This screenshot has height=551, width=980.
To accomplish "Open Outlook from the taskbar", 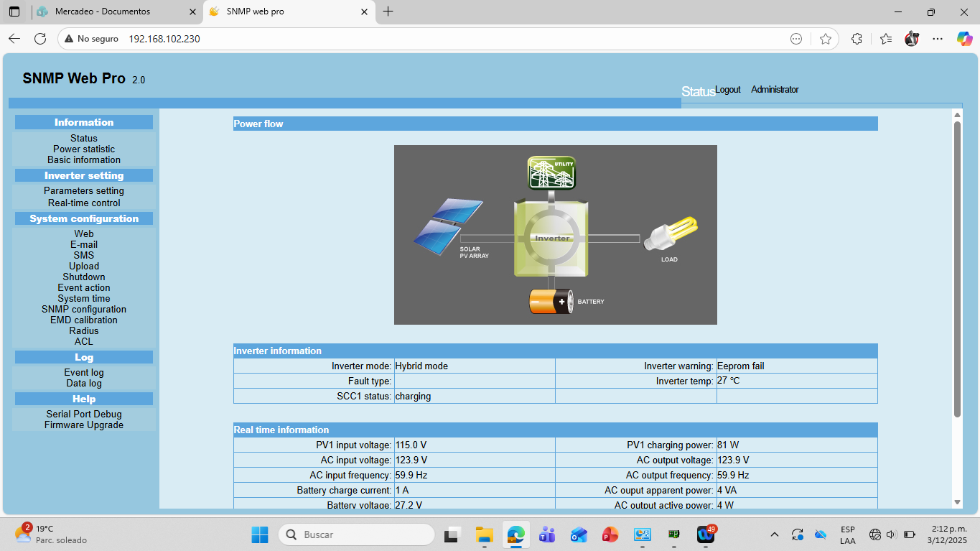I will [x=579, y=534].
